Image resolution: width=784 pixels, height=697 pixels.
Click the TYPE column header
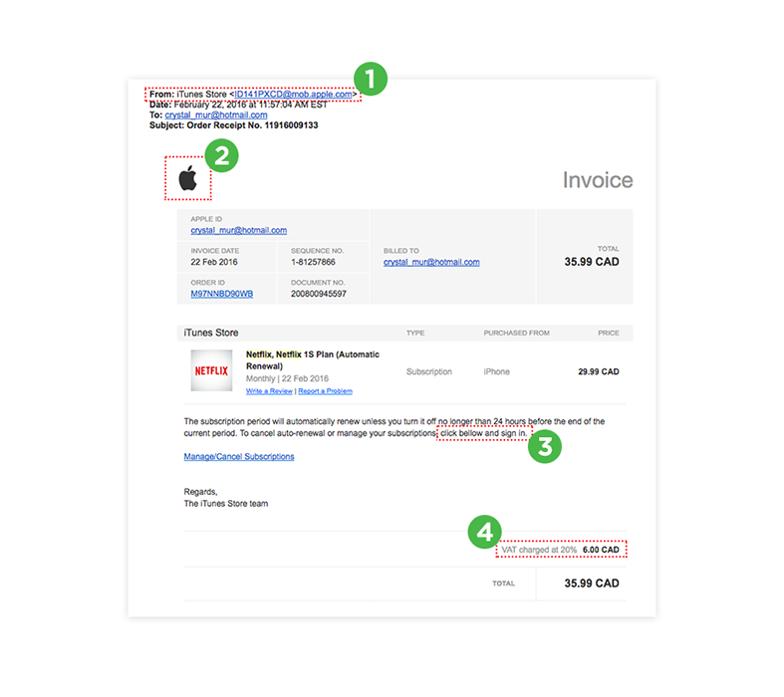point(415,333)
